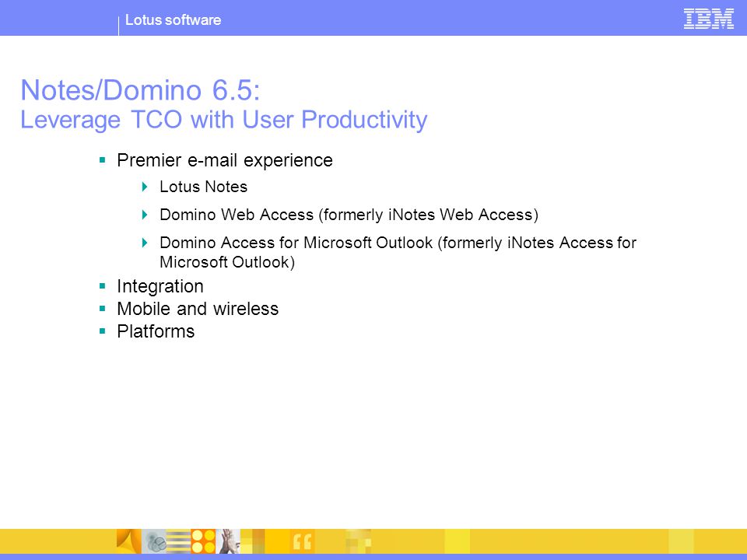Click the "Domino Web Access" sub-bullet line

coord(349,215)
